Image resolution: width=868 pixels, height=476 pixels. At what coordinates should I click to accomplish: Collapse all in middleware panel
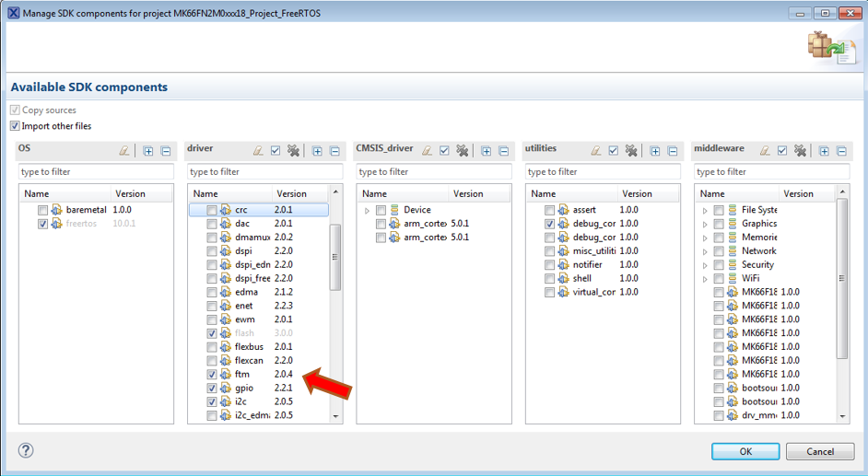tap(841, 151)
